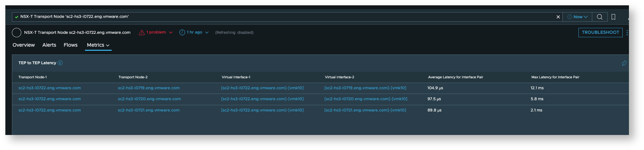Click the TEP to TEP Latency info icon
The width and height of the screenshot is (644, 150).
coord(60,63)
